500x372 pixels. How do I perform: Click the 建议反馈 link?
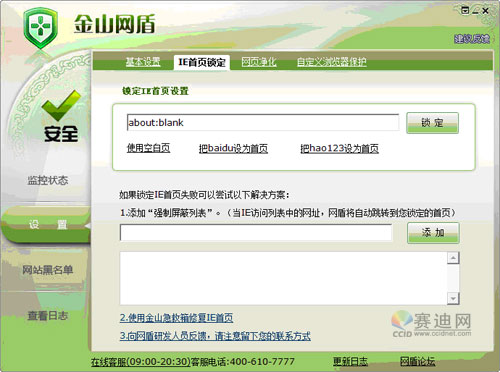coord(471,39)
